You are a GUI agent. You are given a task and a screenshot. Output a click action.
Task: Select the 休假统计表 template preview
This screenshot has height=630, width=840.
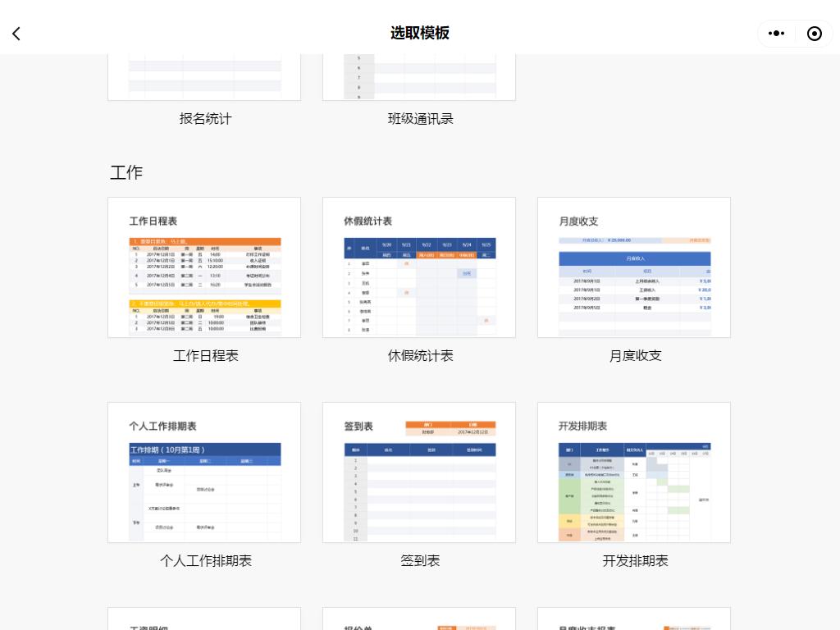click(419, 268)
